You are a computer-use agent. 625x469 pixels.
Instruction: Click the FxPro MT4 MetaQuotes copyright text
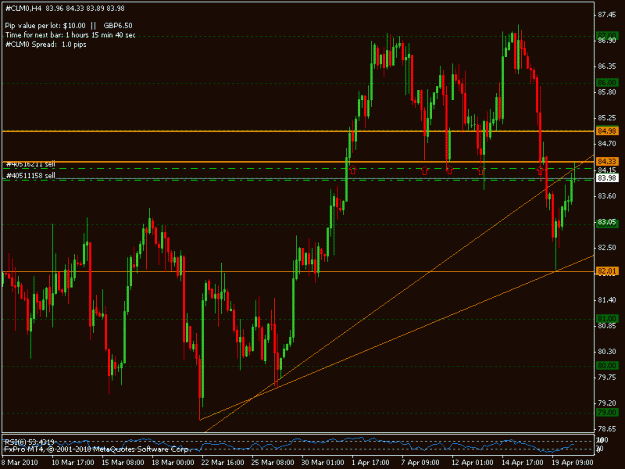(96, 449)
